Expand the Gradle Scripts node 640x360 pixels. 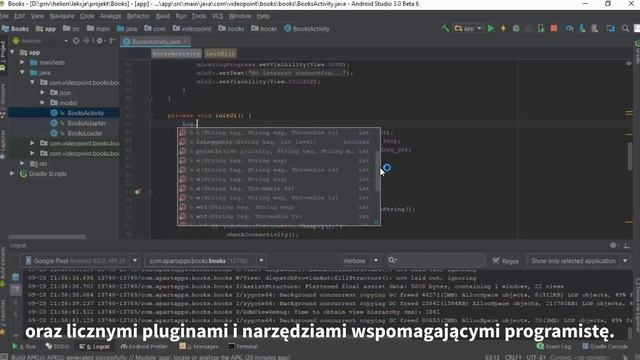pos(12,173)
